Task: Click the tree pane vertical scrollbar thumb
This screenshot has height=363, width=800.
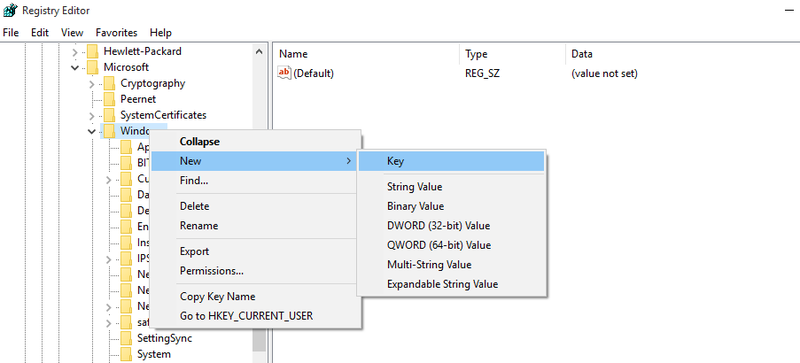Action: (259, 341)
